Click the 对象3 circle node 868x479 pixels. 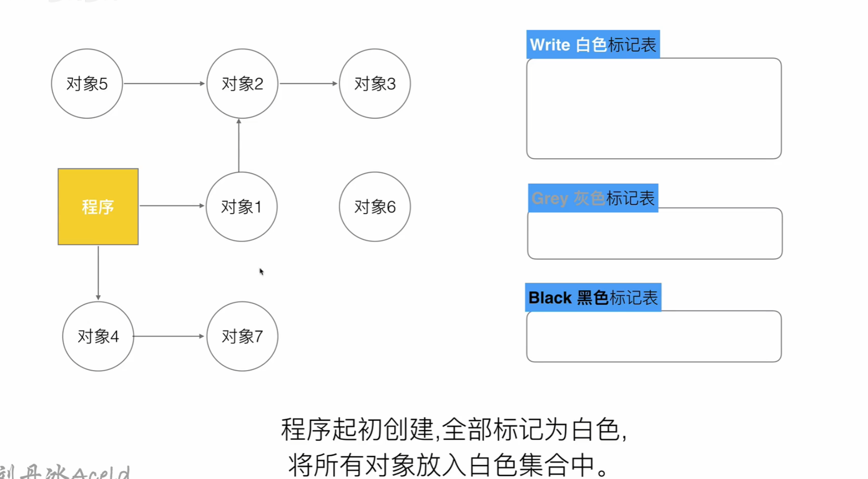click(x=375, y=84)
